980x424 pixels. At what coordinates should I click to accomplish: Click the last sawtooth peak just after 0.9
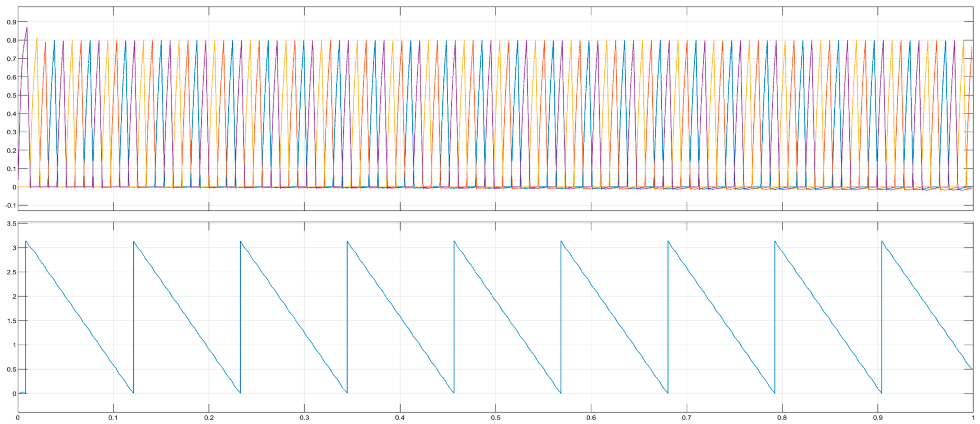(x=882, y=241)
